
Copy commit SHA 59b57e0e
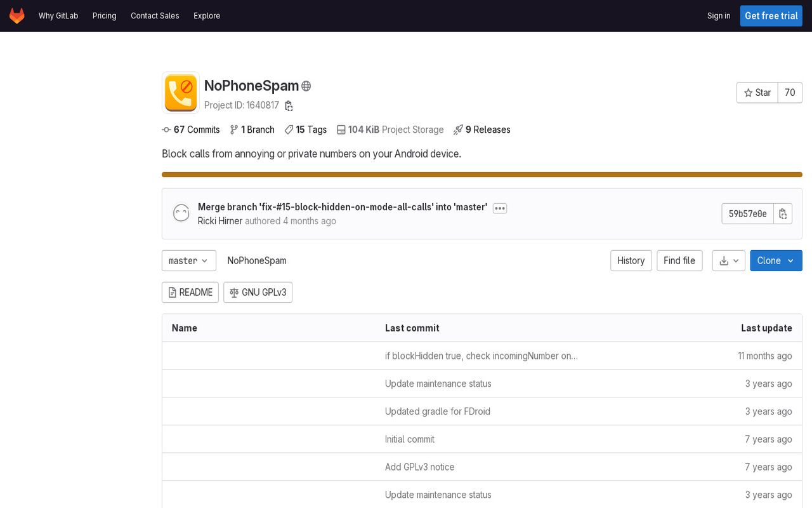tap(783, 214)
